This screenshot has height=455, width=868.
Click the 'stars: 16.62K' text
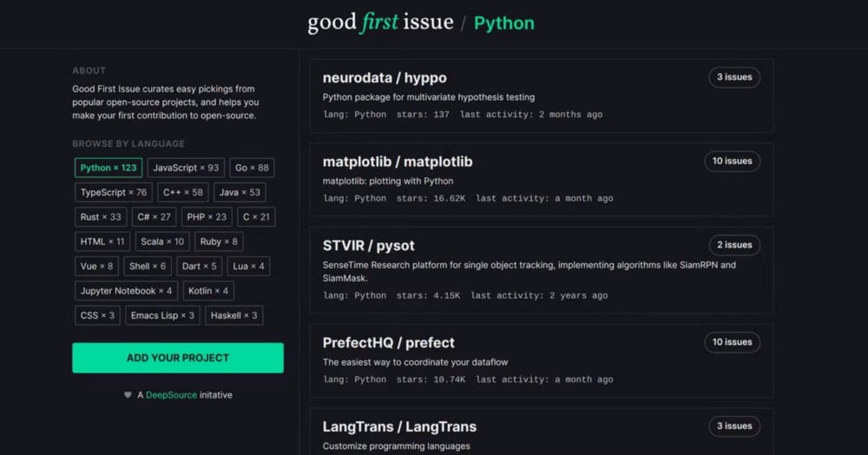pos(431,198)
